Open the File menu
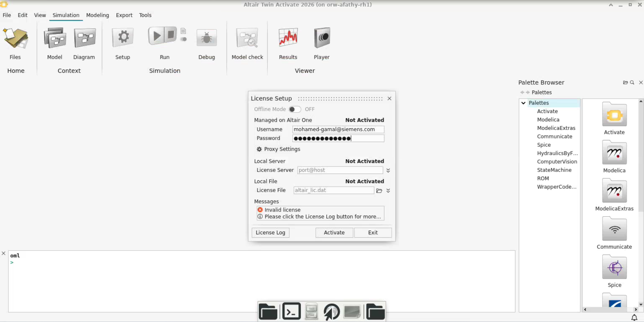This screenshot has height=322, width=644. click(7, 15)
